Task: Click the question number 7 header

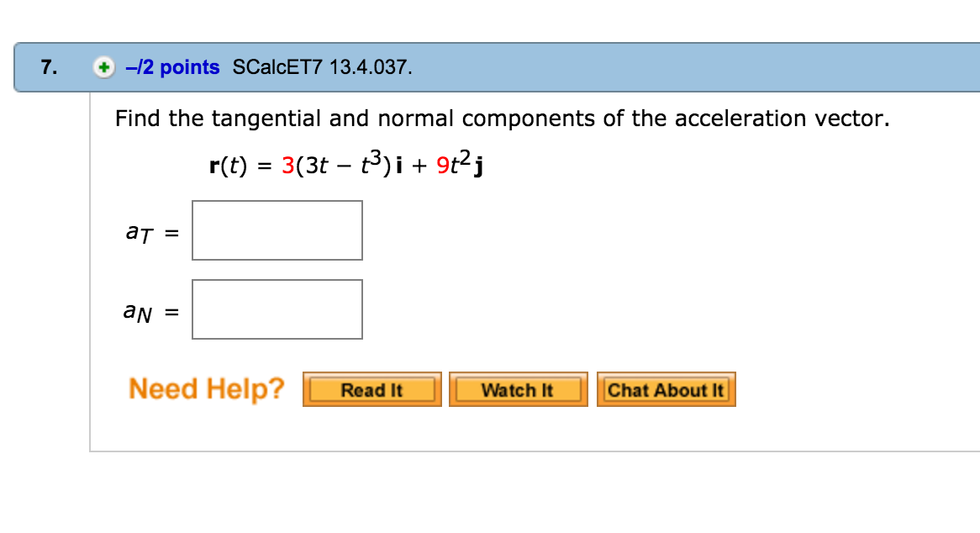Action: pos(47,67)
